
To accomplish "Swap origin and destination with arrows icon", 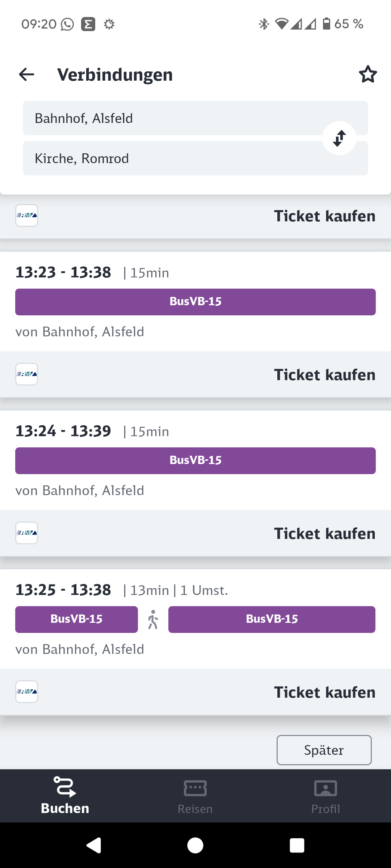I will click(339, 138).
